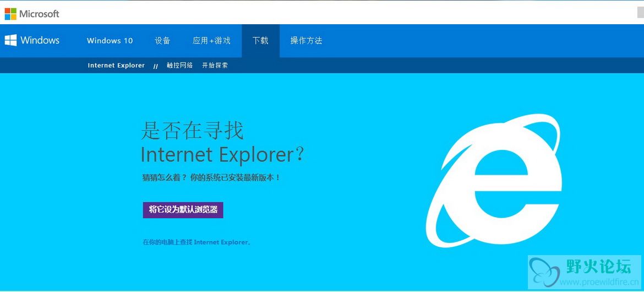Click the Internet Explorer sub-navigation link
The image size is (644, 292).
[116, 66]
